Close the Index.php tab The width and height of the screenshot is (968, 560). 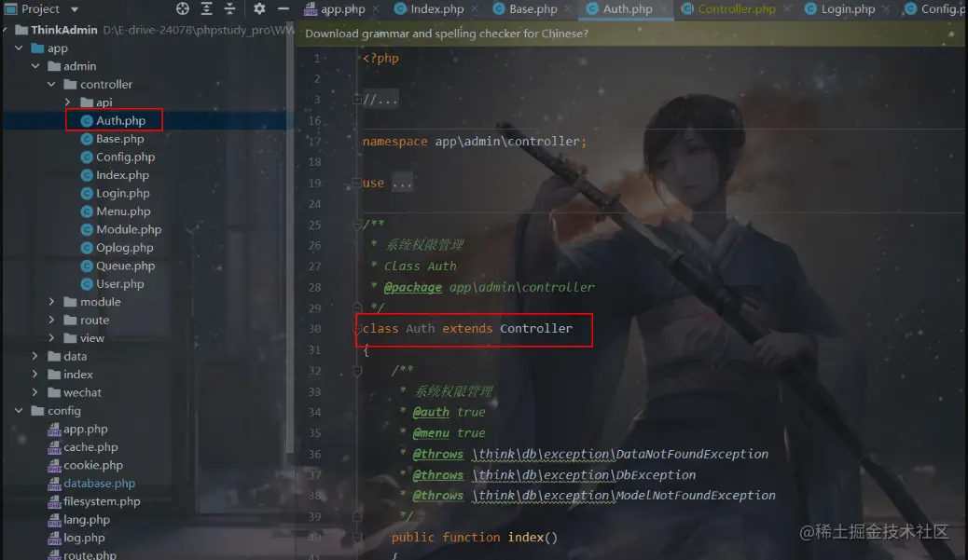pos(475,9)
